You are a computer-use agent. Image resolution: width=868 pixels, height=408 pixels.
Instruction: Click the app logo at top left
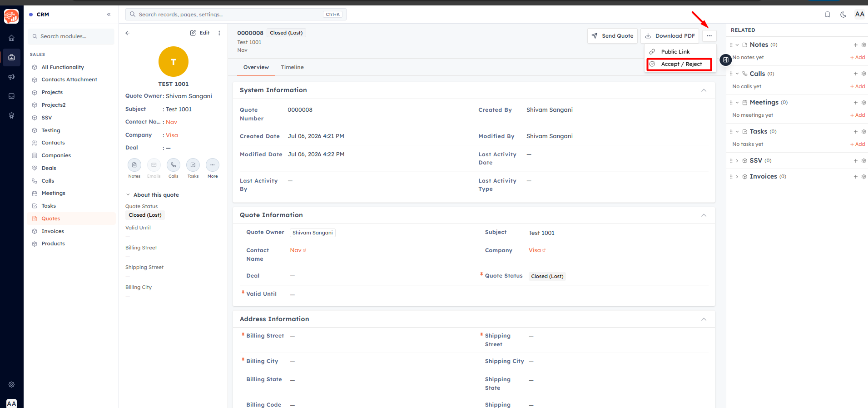click(x=11, y=16)
